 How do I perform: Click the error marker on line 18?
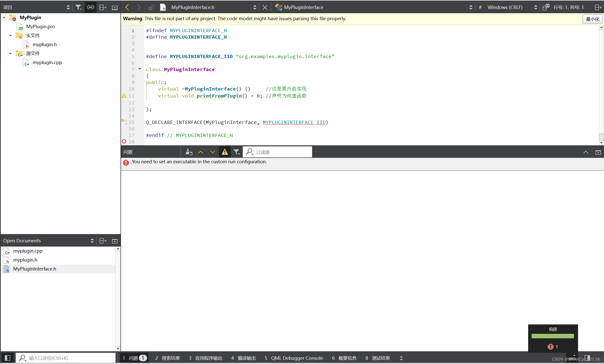coord(124,141)
